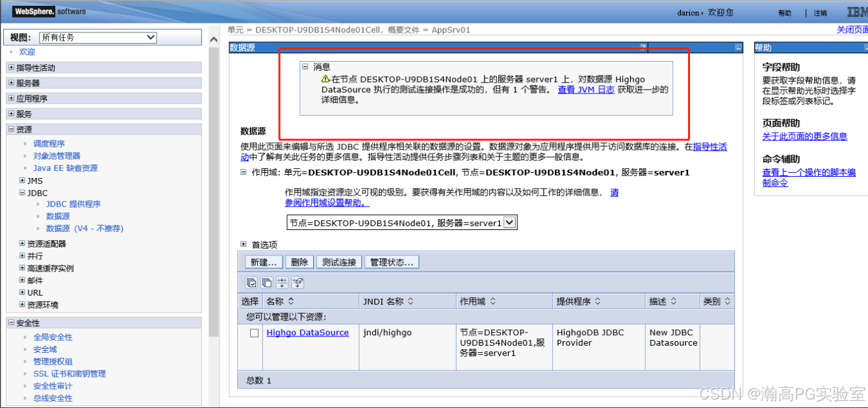Click the navigation pane scroll-up arrow
The image size is (868, 408).
click(x=214, y=40)
